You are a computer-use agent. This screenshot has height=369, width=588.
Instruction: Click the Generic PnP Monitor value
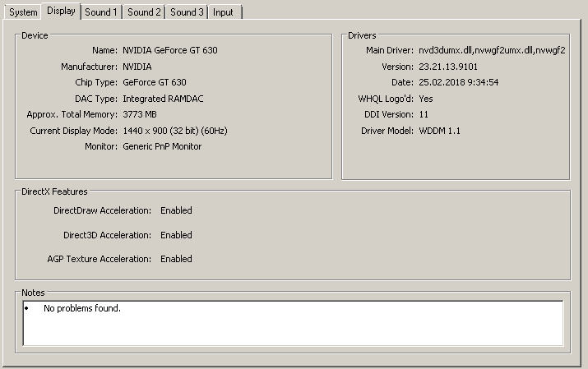[x=162, y=146]
